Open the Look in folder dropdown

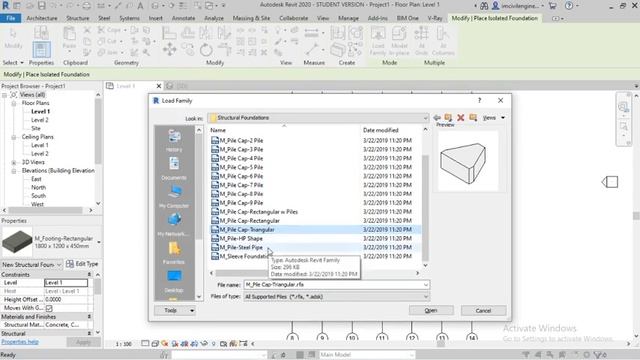tap(425, 118)
